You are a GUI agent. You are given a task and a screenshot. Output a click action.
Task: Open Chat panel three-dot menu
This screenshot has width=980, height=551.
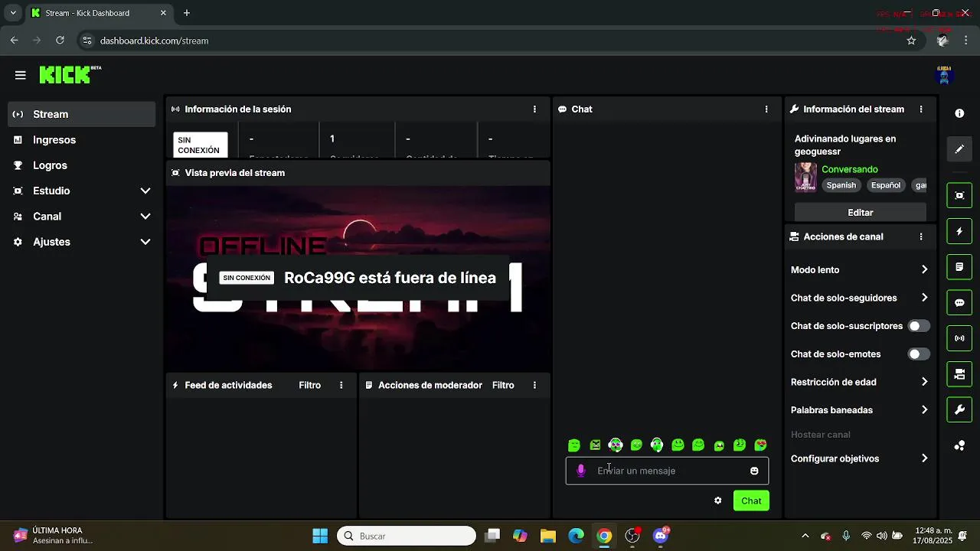click(x=766, y=109)
